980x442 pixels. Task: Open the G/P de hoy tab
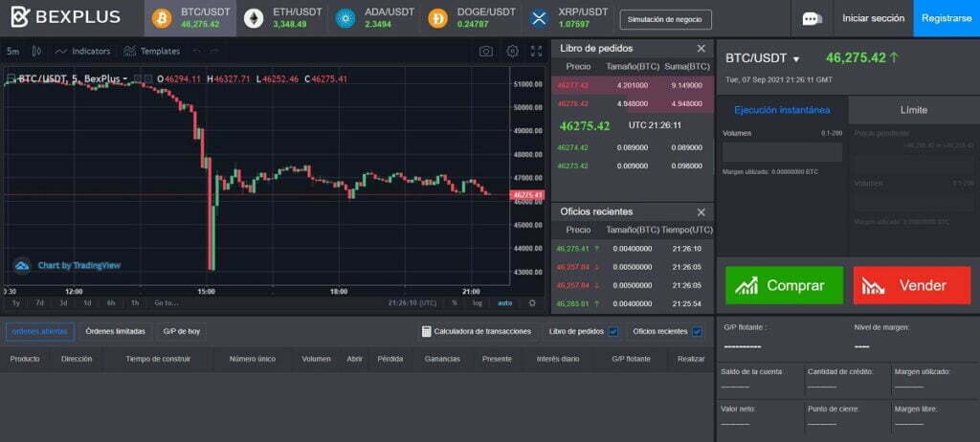181,331
